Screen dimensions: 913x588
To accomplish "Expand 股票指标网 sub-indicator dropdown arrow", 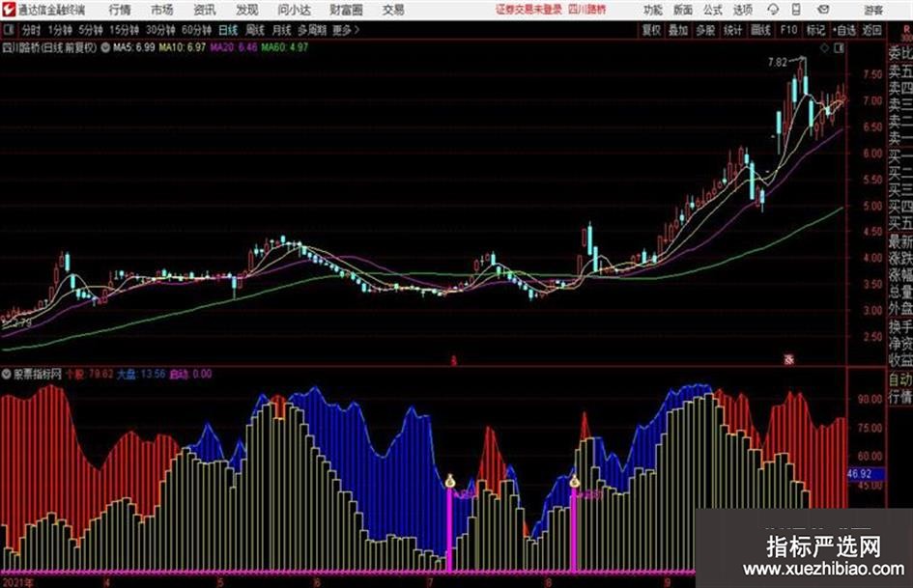I will click(x=7, y=374).
